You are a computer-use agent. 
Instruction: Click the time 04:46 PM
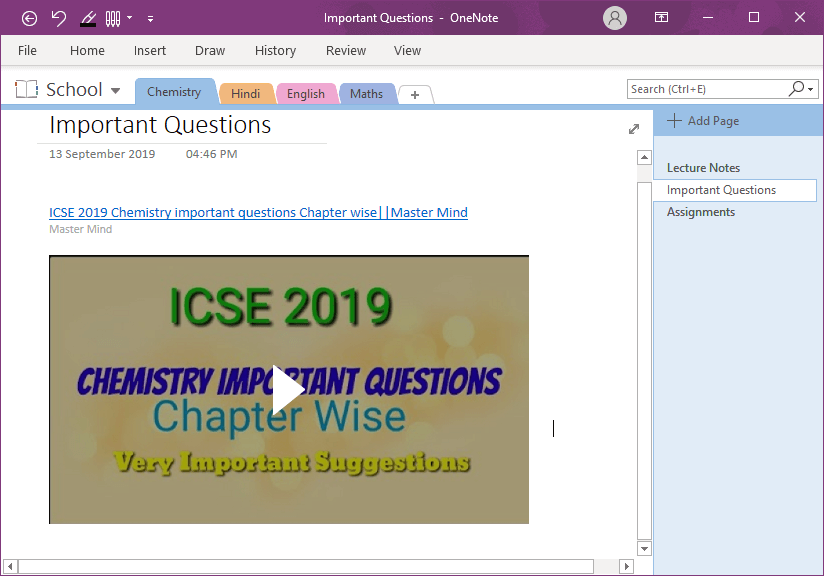211,154
